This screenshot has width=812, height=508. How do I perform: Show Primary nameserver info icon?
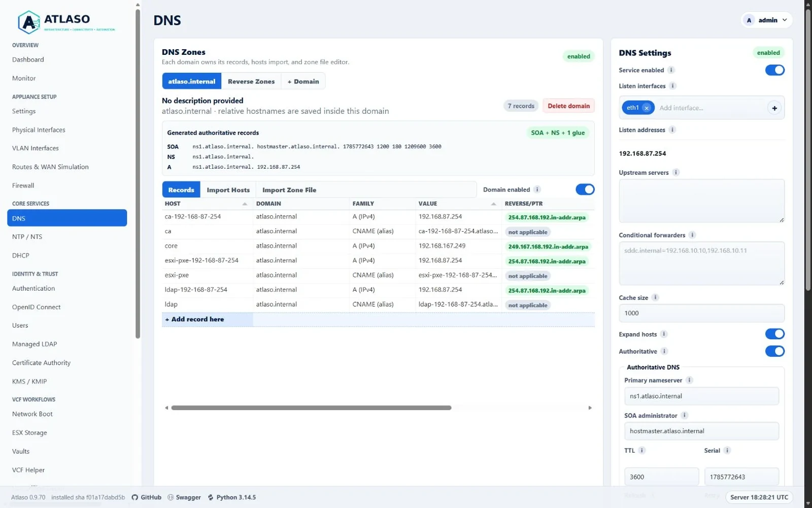coord(689,380)
